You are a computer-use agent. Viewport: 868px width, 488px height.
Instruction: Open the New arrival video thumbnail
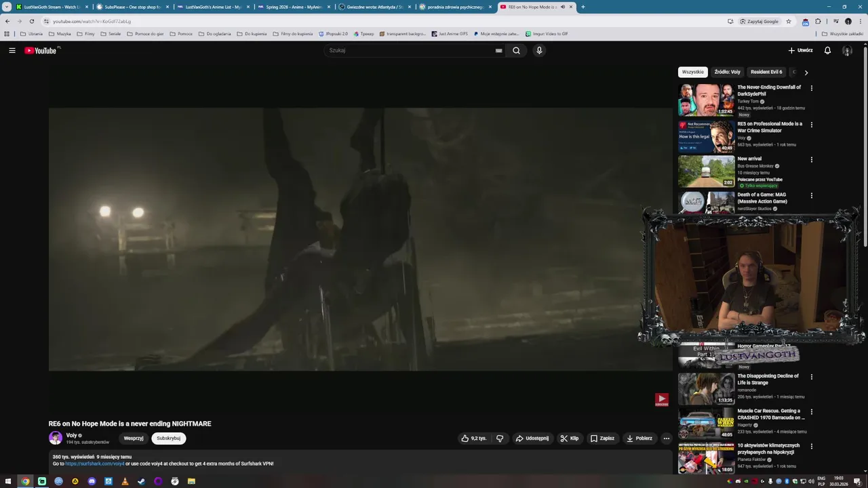click(706, 171)
